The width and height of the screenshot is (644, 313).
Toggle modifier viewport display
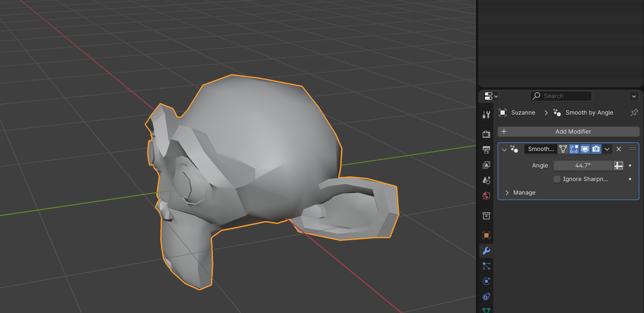click(x=585, y=149)
